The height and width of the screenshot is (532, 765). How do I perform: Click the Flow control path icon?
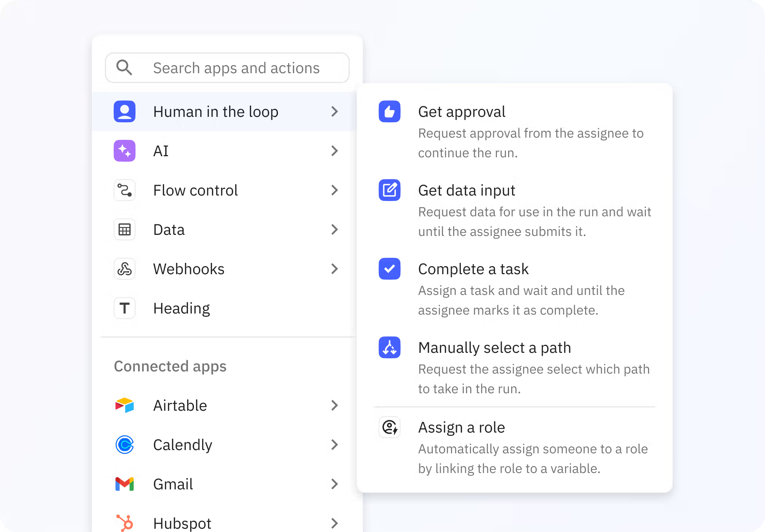pos(125,190)
